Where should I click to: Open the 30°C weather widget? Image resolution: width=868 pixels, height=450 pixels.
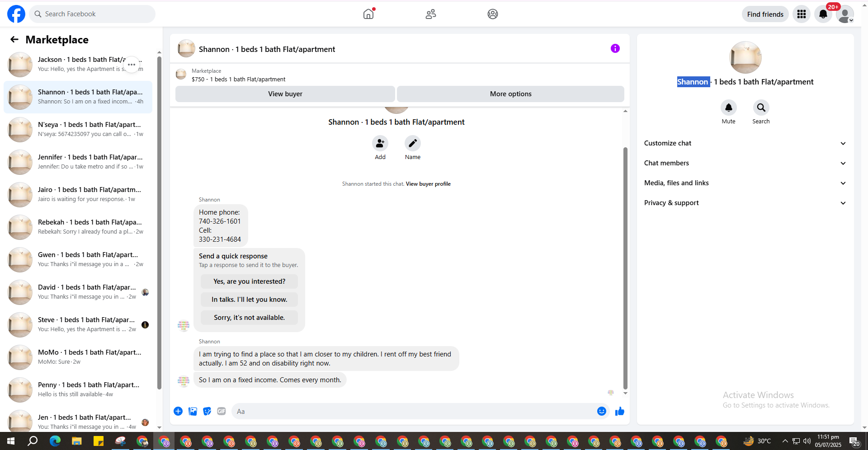757,441
